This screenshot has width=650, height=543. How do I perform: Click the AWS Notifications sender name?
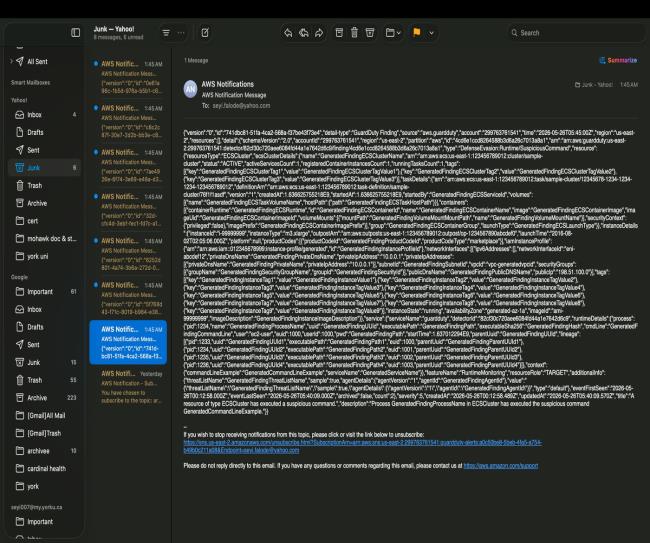point(228,84)
